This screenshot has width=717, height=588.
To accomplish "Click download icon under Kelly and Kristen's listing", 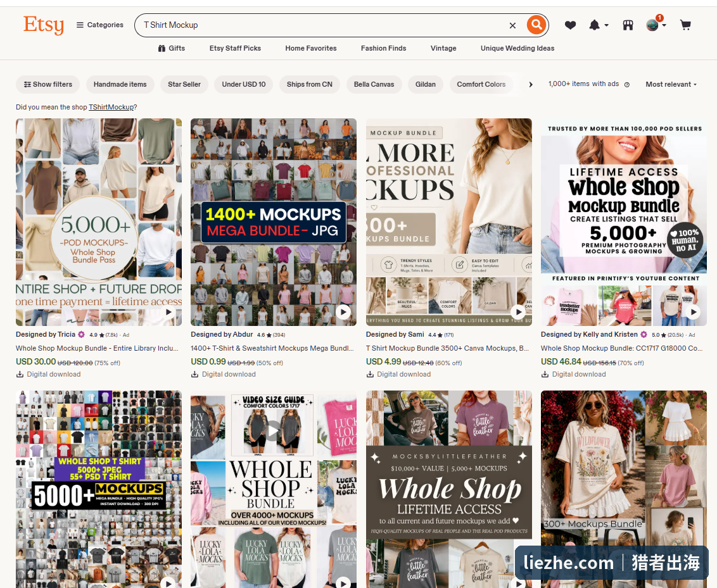I will pos(545,374).
